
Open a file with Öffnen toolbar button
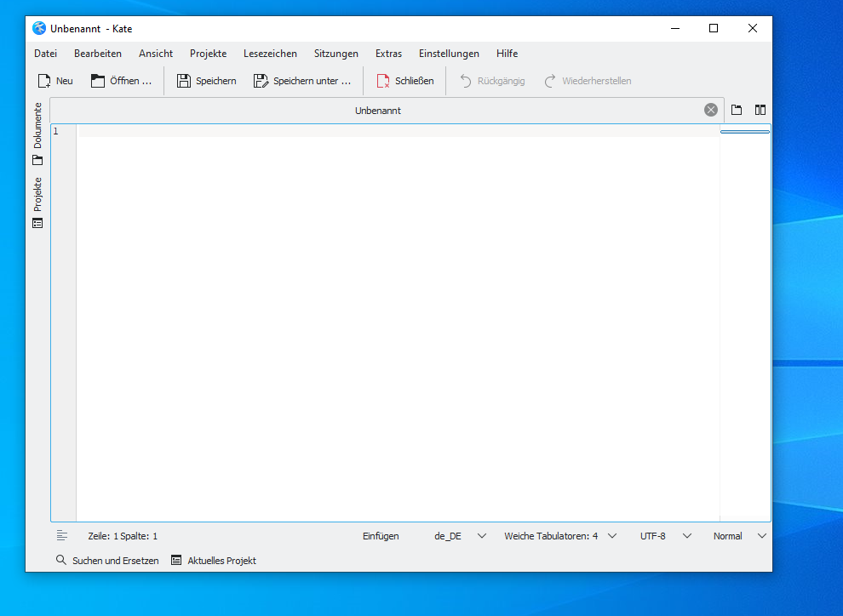(121, 81)
